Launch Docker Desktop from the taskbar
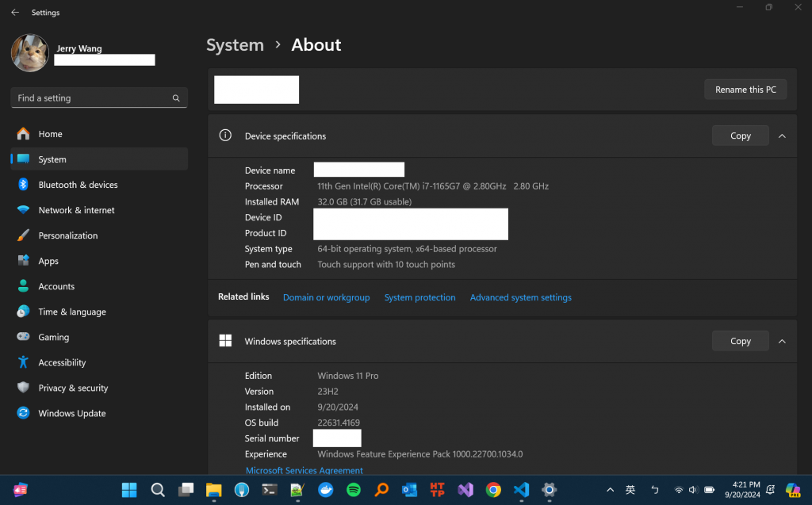The image size is (812, 505). coord(325,489)
